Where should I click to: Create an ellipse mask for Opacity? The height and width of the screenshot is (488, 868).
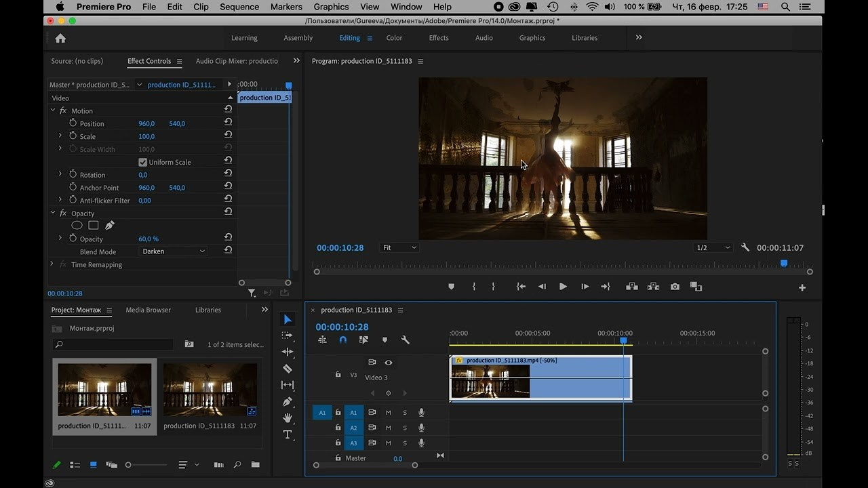pos(77,225)
